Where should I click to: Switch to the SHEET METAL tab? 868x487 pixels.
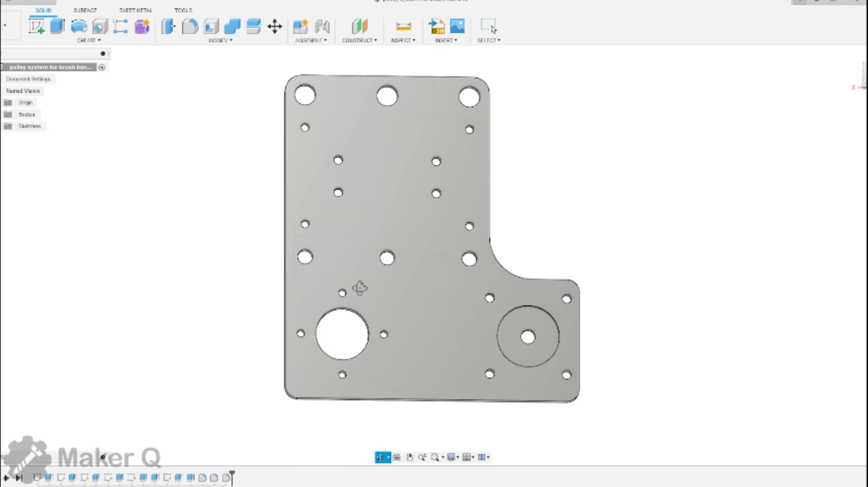136,10
